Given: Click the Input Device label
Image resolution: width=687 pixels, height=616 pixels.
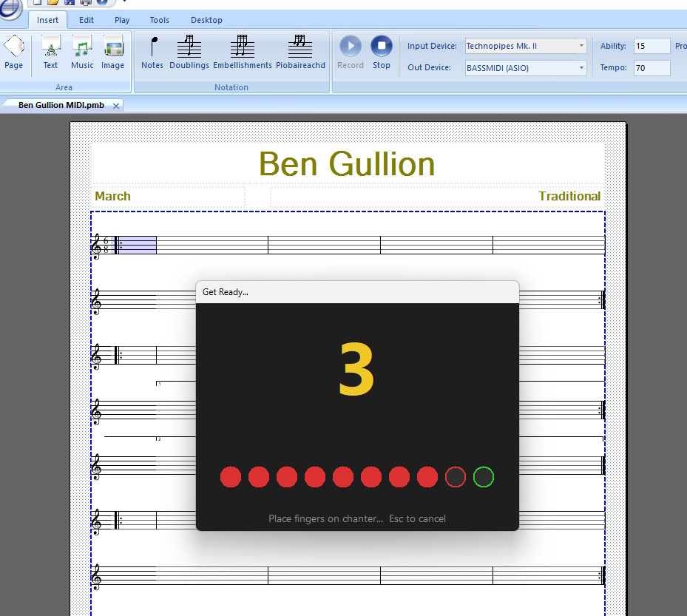Looking at the screenshot, I should point(432,46).
